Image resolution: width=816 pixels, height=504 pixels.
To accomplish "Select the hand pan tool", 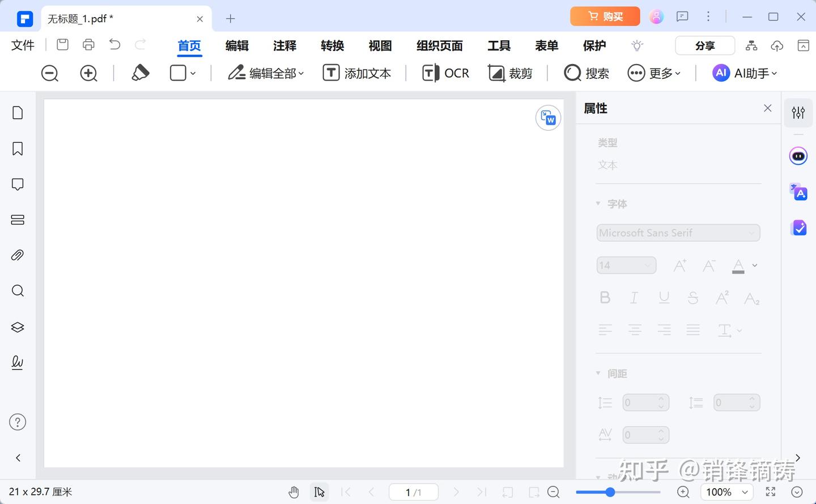I will pyautogui.click(x=294, y=492).
